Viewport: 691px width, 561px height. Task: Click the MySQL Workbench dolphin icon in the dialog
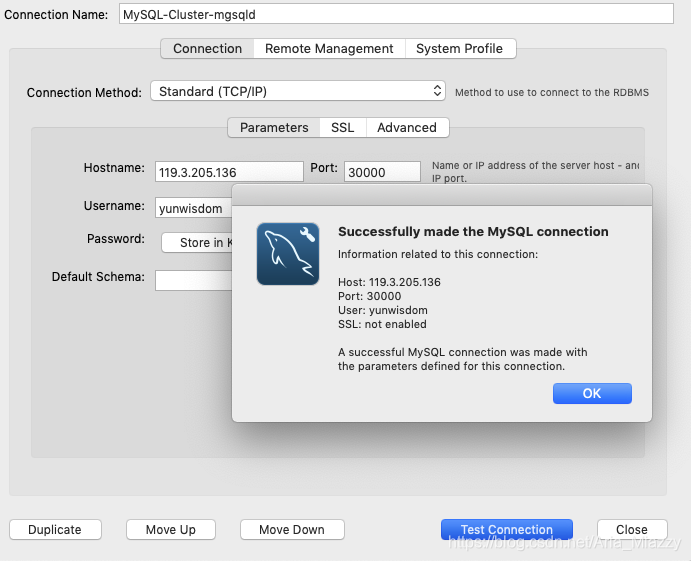pos(288,254)
